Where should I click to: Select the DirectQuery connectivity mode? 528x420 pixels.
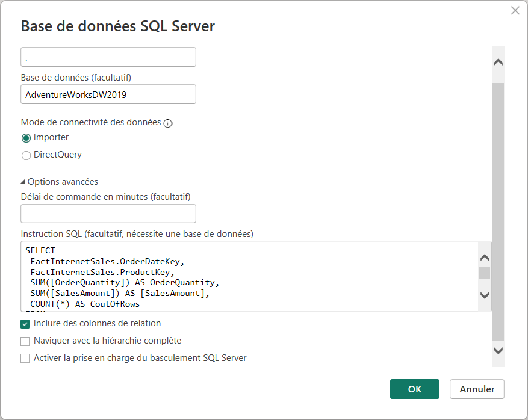tap(26, 155)
